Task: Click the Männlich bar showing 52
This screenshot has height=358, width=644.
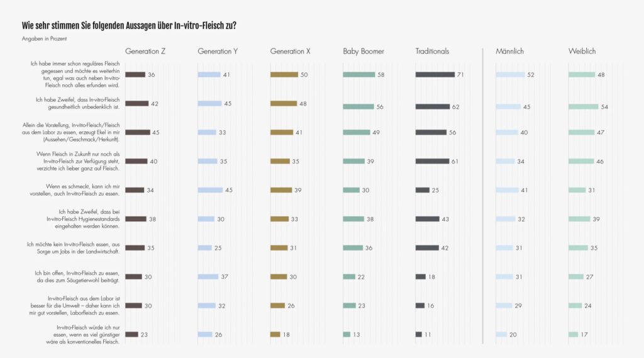Action: 510,75
